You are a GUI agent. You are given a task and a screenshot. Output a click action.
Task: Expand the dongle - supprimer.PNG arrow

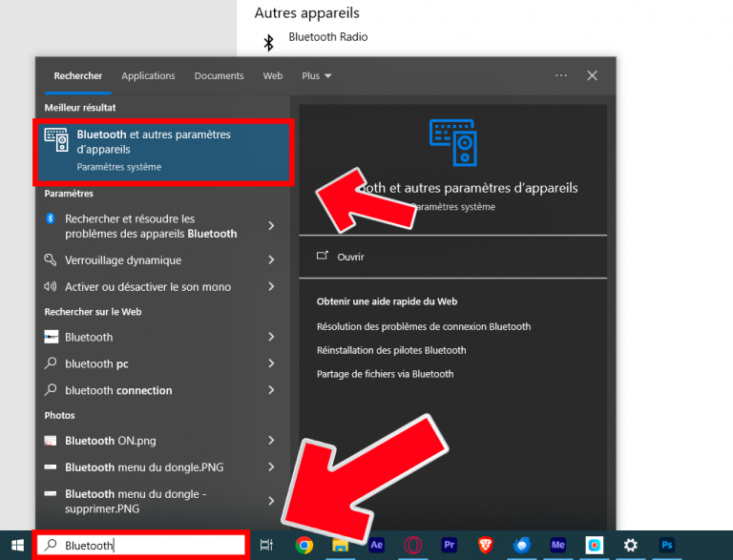pos(272,501)
